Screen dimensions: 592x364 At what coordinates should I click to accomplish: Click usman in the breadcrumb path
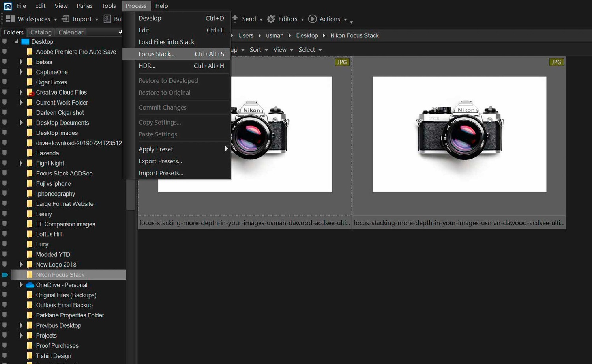coord(275,35)
